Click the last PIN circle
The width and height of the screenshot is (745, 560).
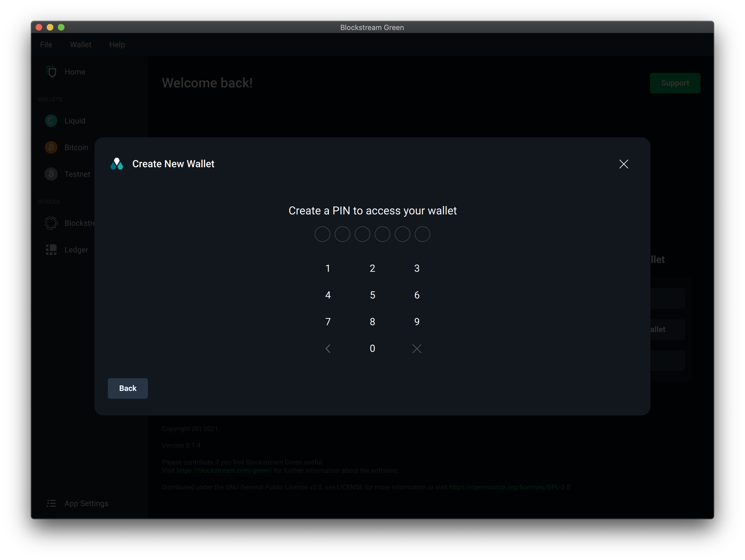coord(422,234)
